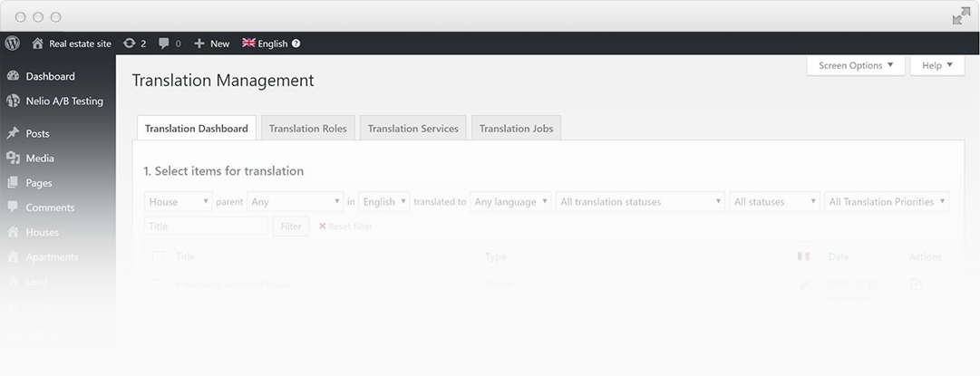The image size is (980, 376).
Task: Open the All translation statuses dropdown
Action: (640, 202)
